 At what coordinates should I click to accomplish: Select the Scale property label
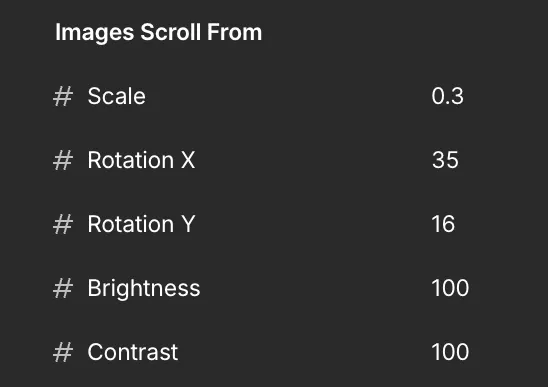pos(116,96)
